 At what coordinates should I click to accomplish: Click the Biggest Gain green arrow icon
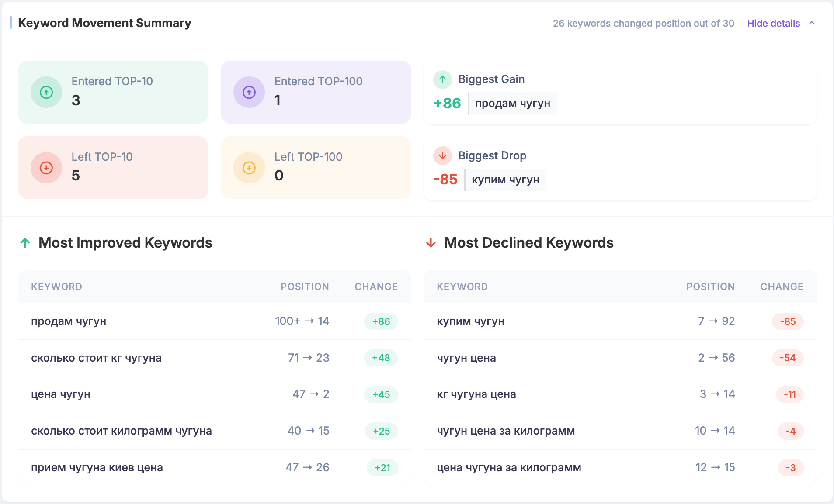[442, 79]
